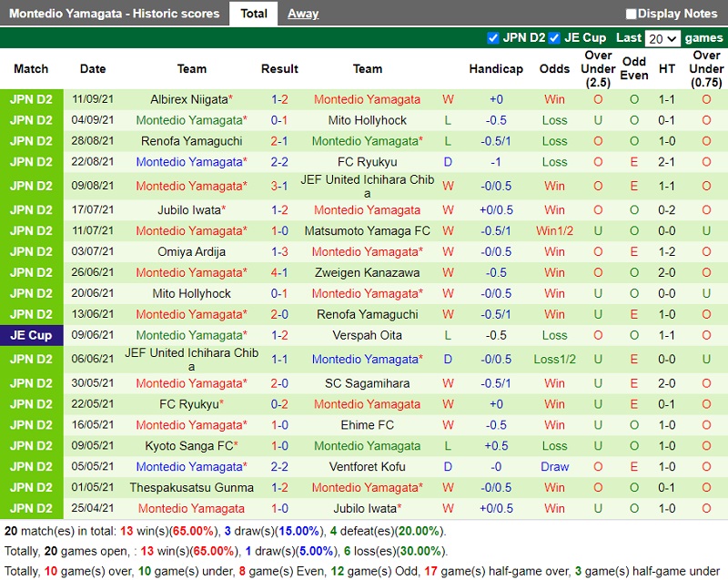This screenshot has width=728, height=580.
Task: Open Thespakusatsu Gunma team page
Action: click(x=191, y=488)
